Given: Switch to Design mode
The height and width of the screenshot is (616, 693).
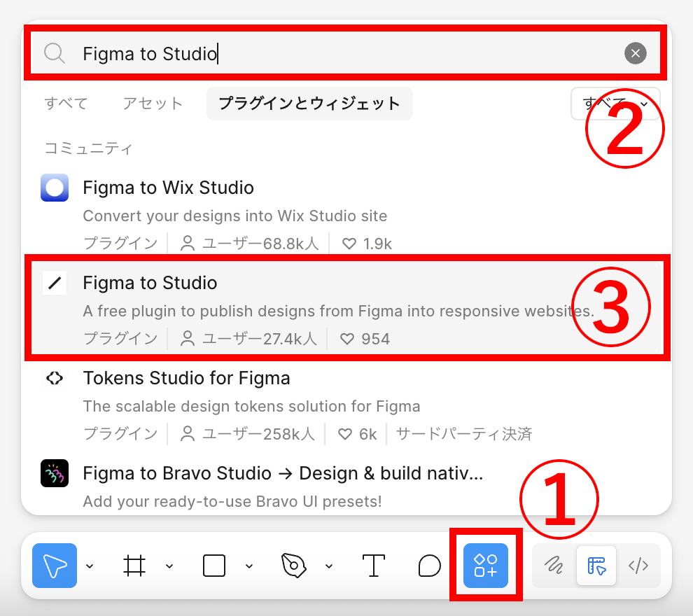Looking at the screenshot, I should [x=596, y=566].
